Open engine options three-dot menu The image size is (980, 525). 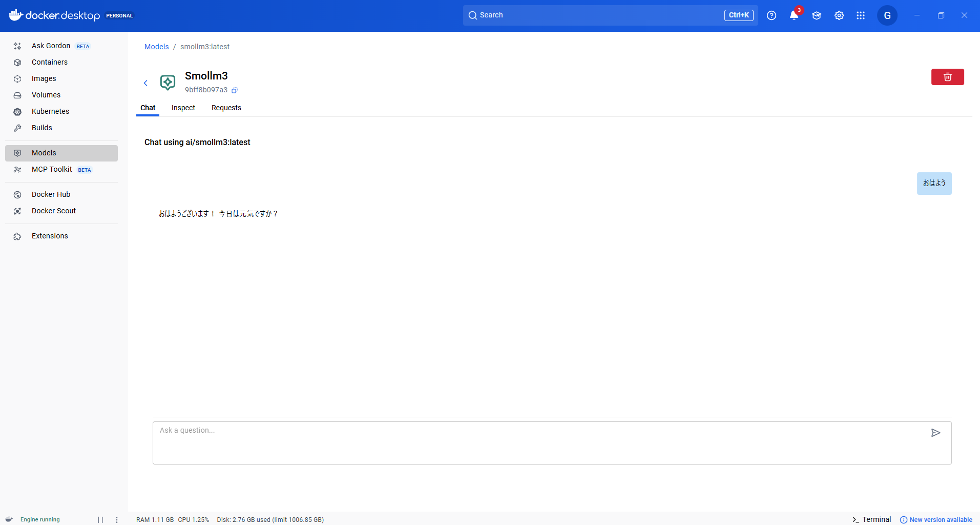(117, 519)
